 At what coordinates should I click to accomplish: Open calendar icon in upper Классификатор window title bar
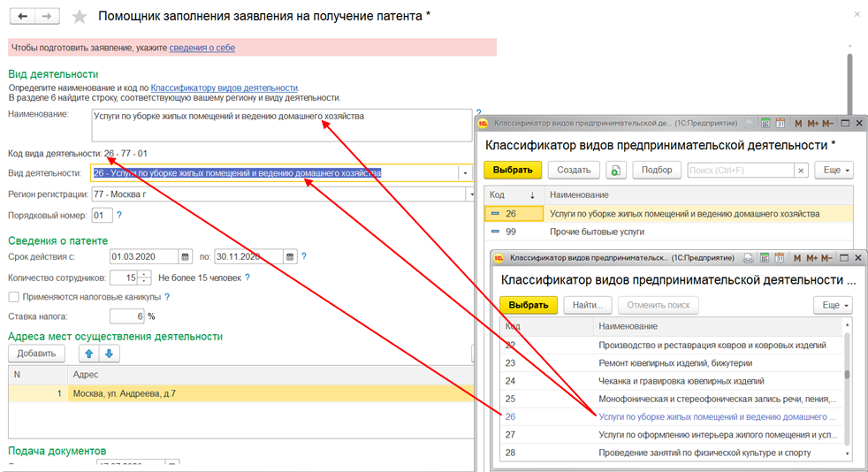(780, 123)
